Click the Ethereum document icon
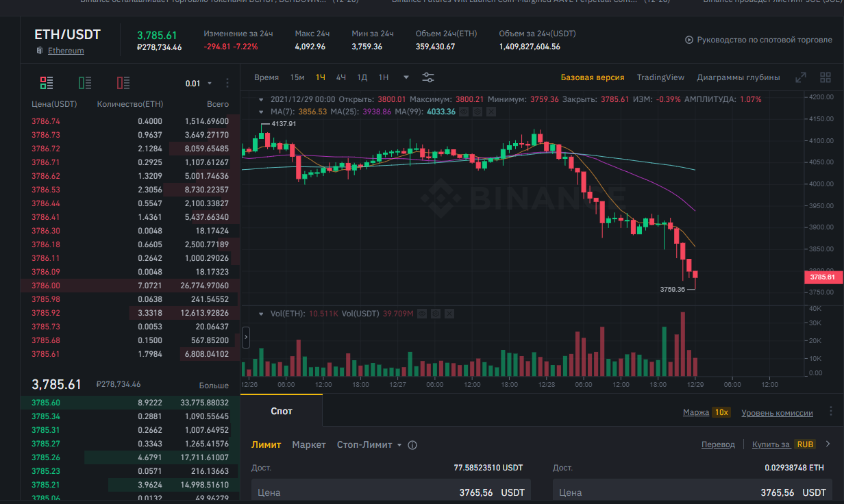Viewport: 844px width, 504px height. [x=40, y=51]
